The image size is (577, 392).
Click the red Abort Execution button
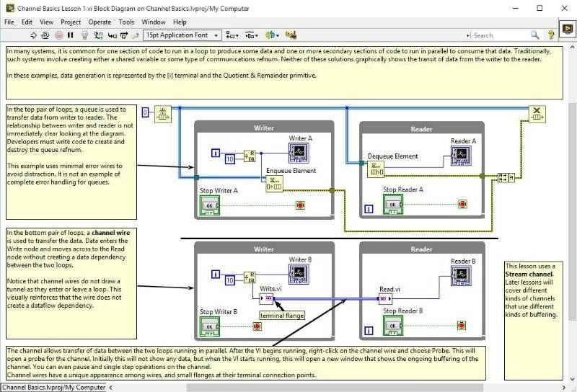(59, 35)
